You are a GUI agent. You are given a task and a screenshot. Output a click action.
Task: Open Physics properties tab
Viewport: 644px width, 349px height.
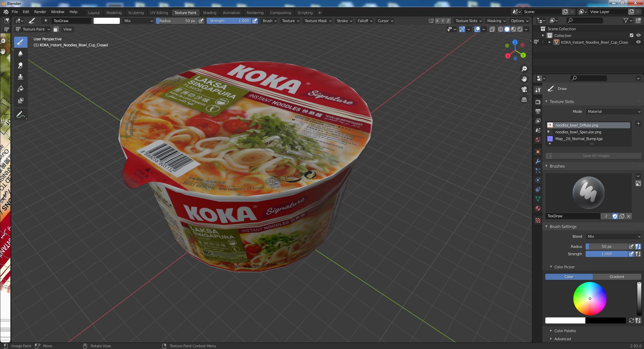click(x=538, y=180)
